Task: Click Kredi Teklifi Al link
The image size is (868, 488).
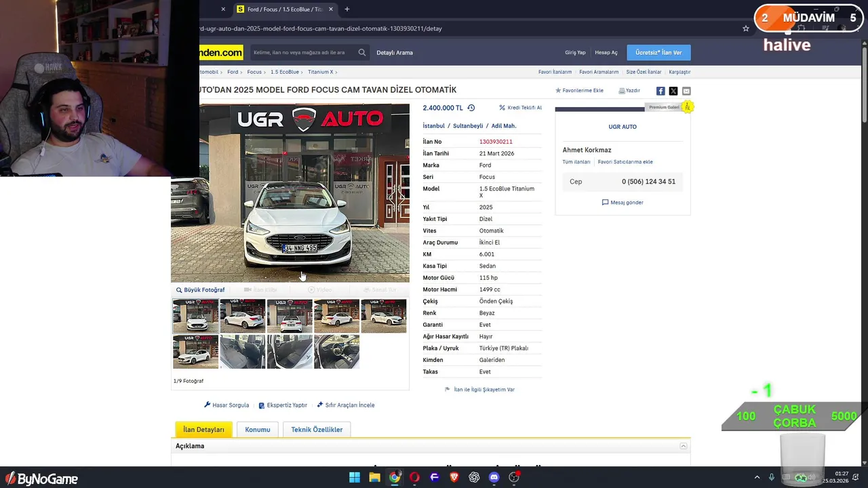Action: 520,108
